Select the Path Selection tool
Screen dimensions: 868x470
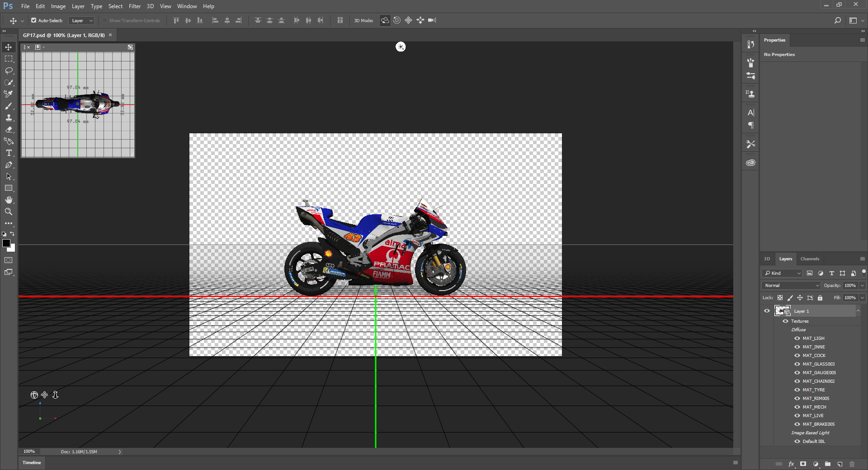tap(9, 176)
